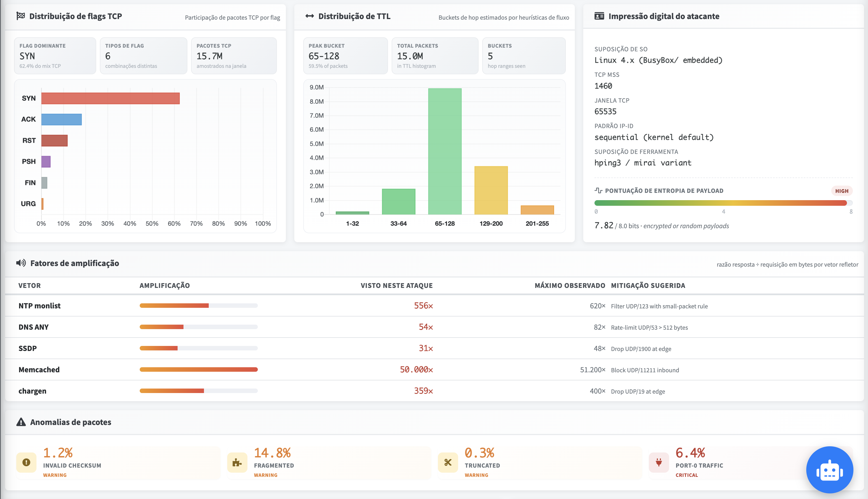Select the Memcached vector row
This screenshot has height=499, width=868.
click(x=434, y=369)
